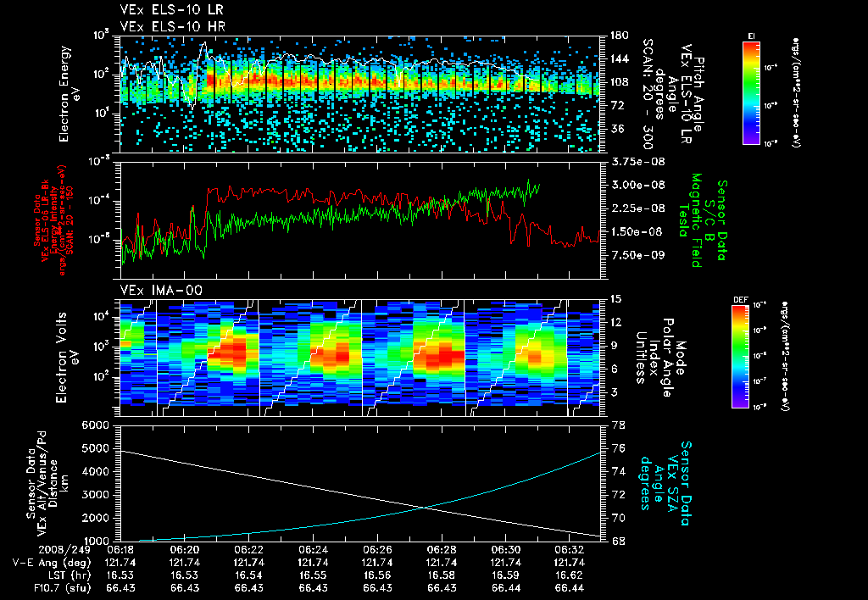Click the 3000 km altitude tick label

click(x=95, y=495)
